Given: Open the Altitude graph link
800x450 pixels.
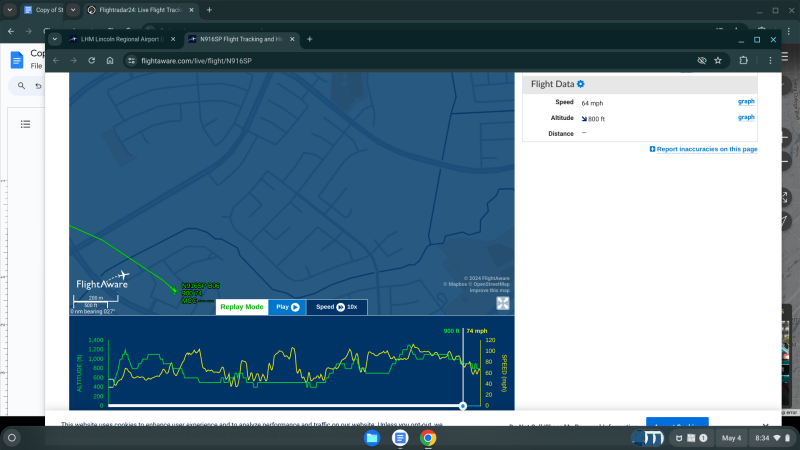Looking at the screenshot, I should click(746, 117).
